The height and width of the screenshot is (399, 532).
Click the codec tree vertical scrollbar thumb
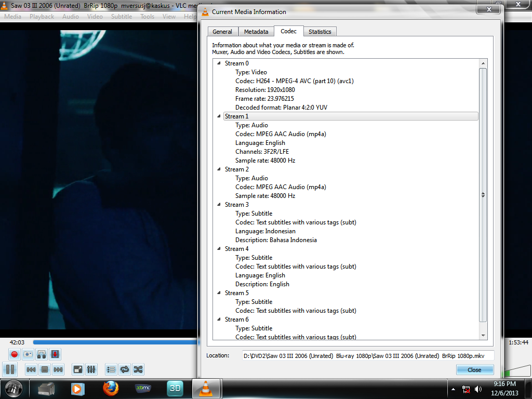tap(483, 195)
